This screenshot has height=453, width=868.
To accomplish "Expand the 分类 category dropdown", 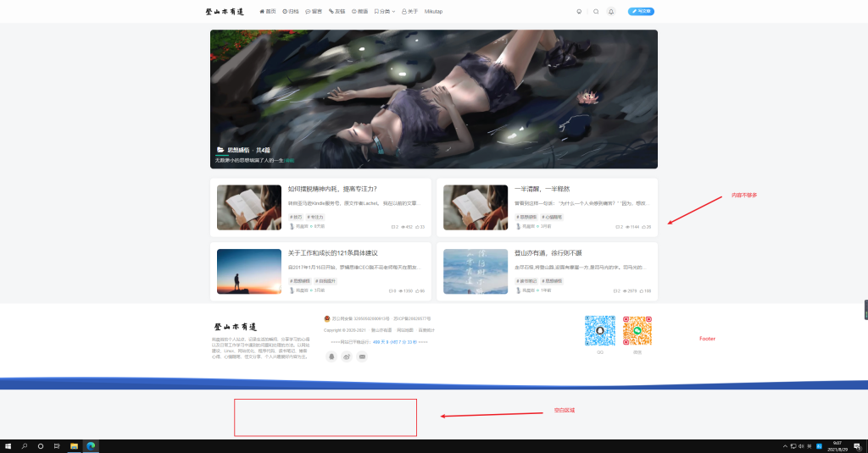I will coord(385,11).
